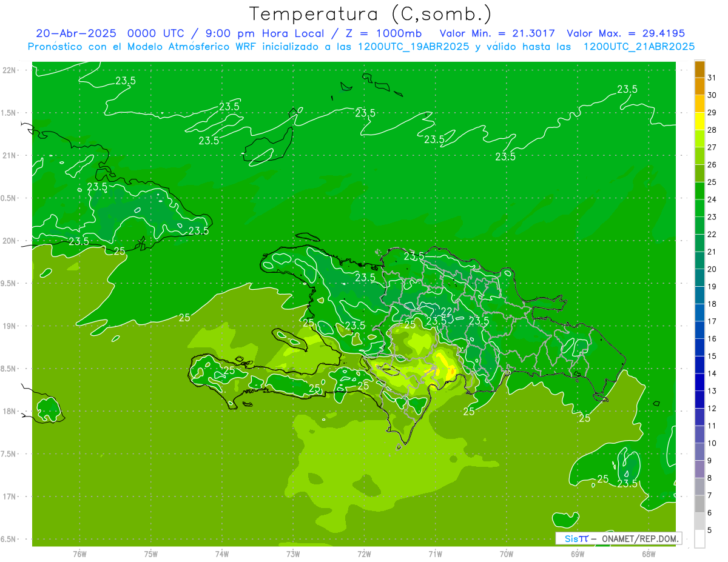Click the yellow color bar segment between 28 and 29
Image resolution: width=728 pixels, height=562 pixels.
point(699,122)
